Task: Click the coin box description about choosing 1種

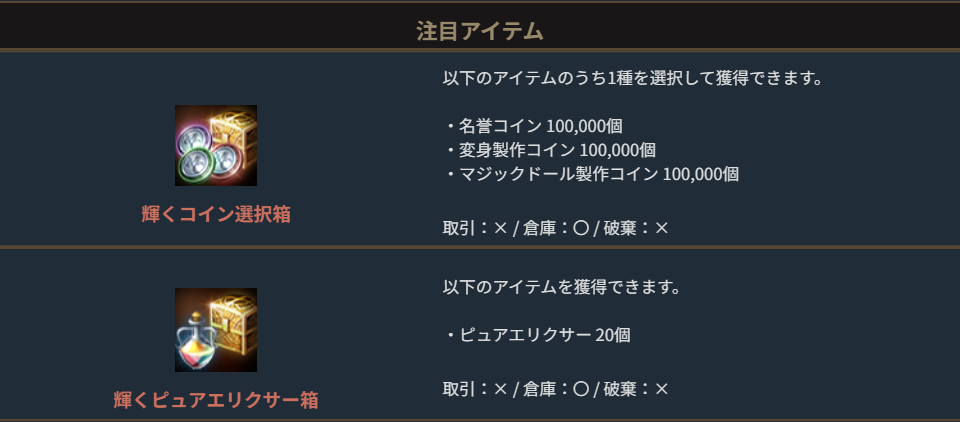Action: tap(632, 78)
